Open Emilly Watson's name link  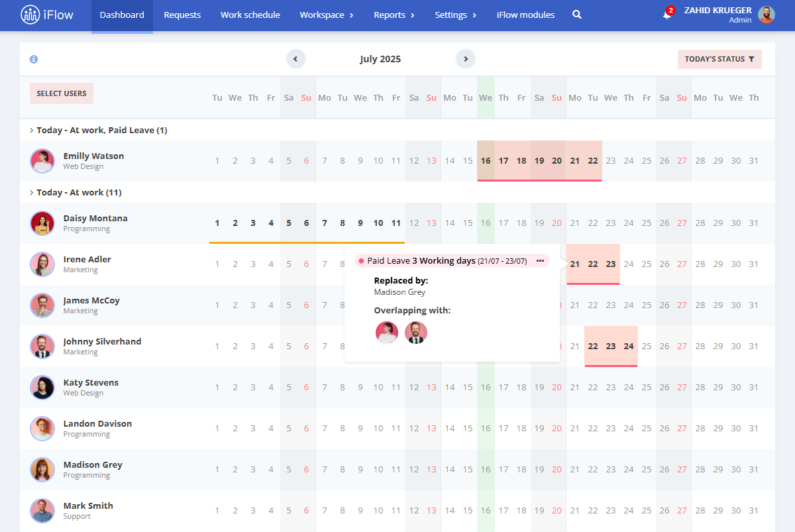pyautogui.click(x=93, y=156)
